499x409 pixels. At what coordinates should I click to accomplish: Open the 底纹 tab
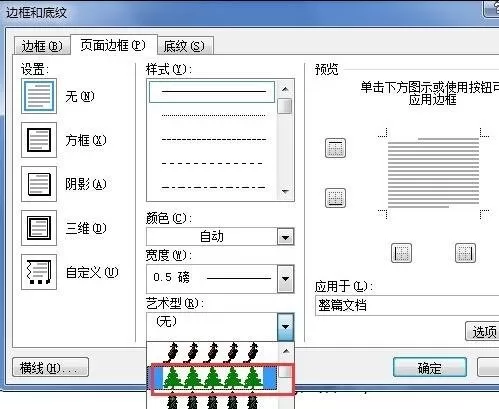184,46
